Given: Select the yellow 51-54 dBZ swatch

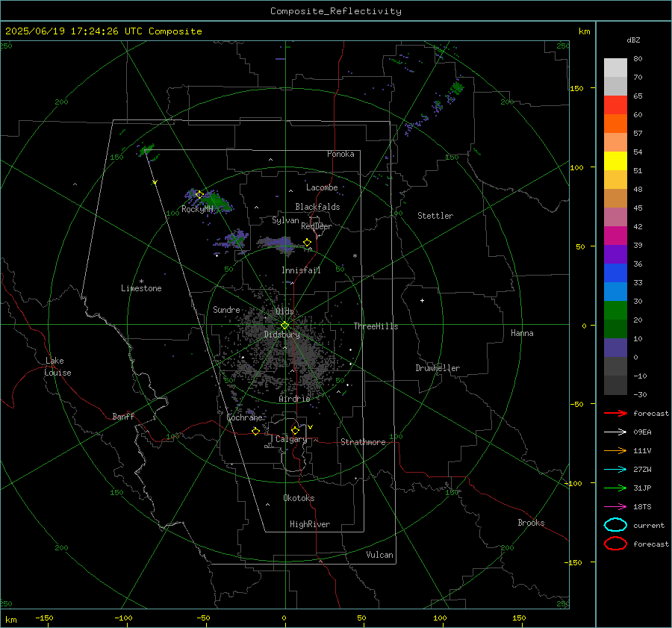Looking at the screenshot, I should click(615, 161).
